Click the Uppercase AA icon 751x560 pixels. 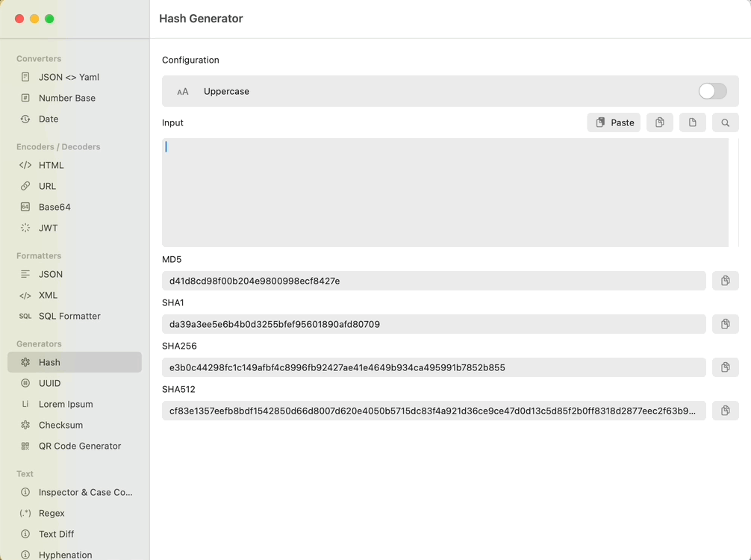(x=182, y=92)
